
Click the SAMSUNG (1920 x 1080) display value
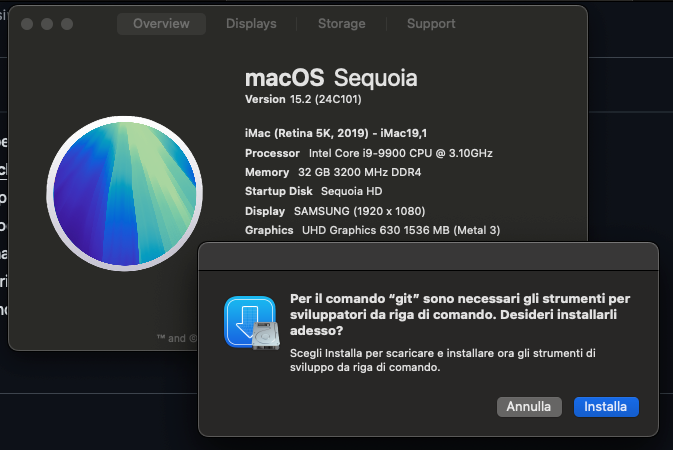tap(359, 211)
